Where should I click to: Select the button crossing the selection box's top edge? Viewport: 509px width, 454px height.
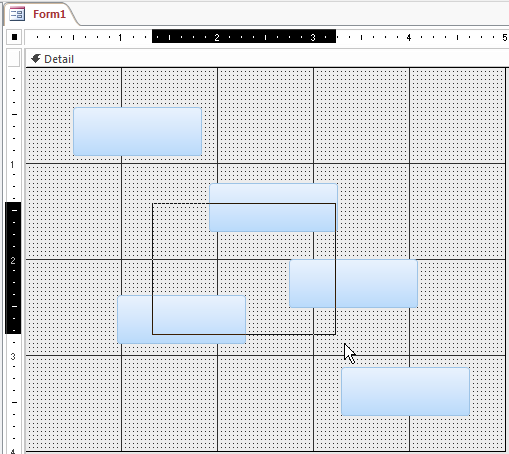click(x=273, y=207)
